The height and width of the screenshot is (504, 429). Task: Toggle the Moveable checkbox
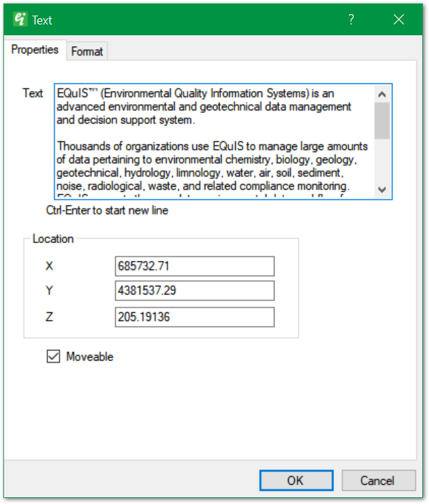click(53, 356)
